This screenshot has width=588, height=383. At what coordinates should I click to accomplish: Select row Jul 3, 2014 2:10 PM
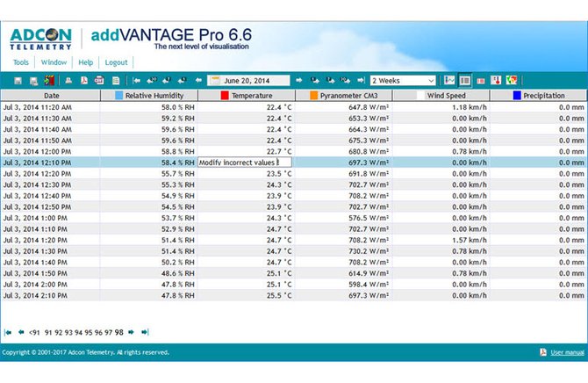click(294, 295)
